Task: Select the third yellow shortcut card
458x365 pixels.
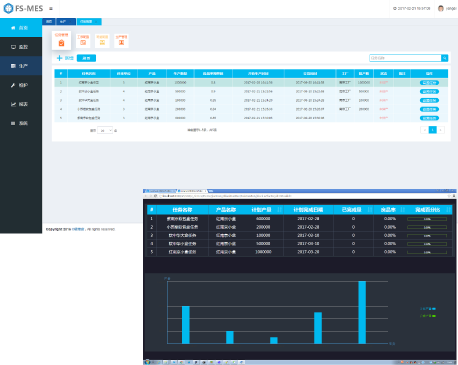Action: (x=102, y=41)
